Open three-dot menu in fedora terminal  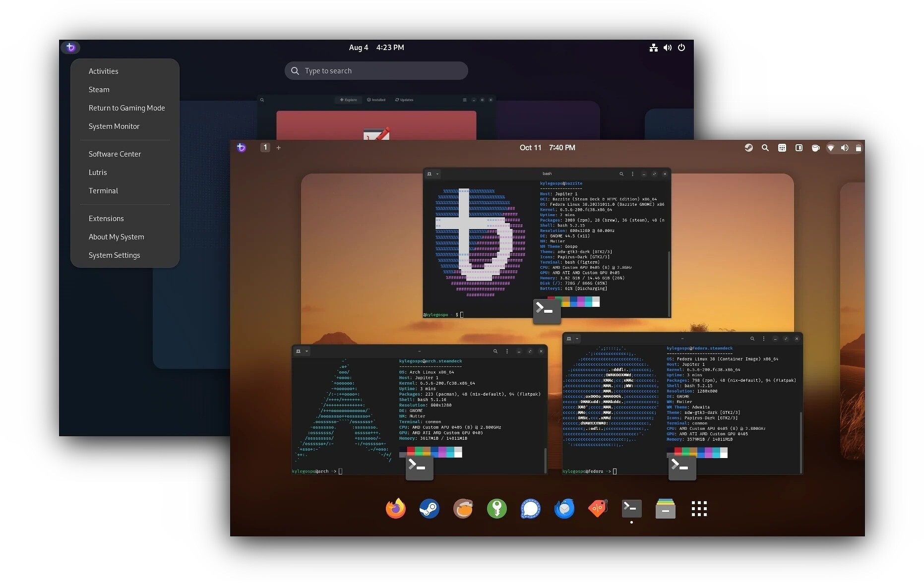(764, 339)
